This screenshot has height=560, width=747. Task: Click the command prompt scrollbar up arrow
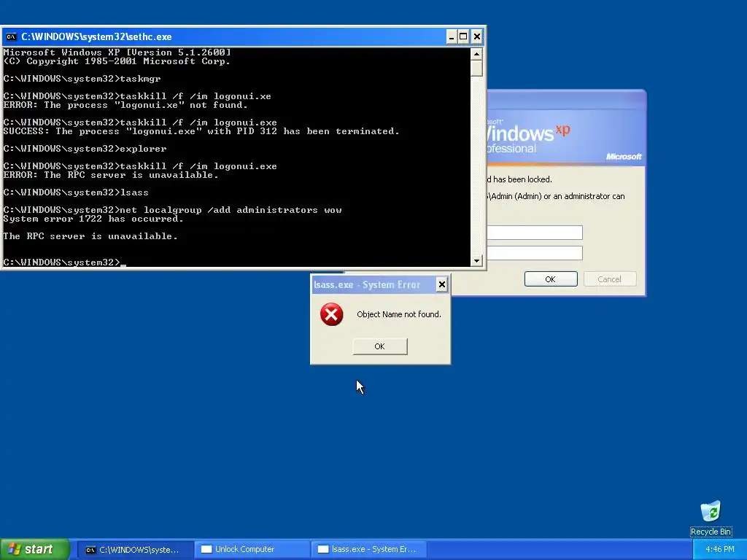click(476, 54)
